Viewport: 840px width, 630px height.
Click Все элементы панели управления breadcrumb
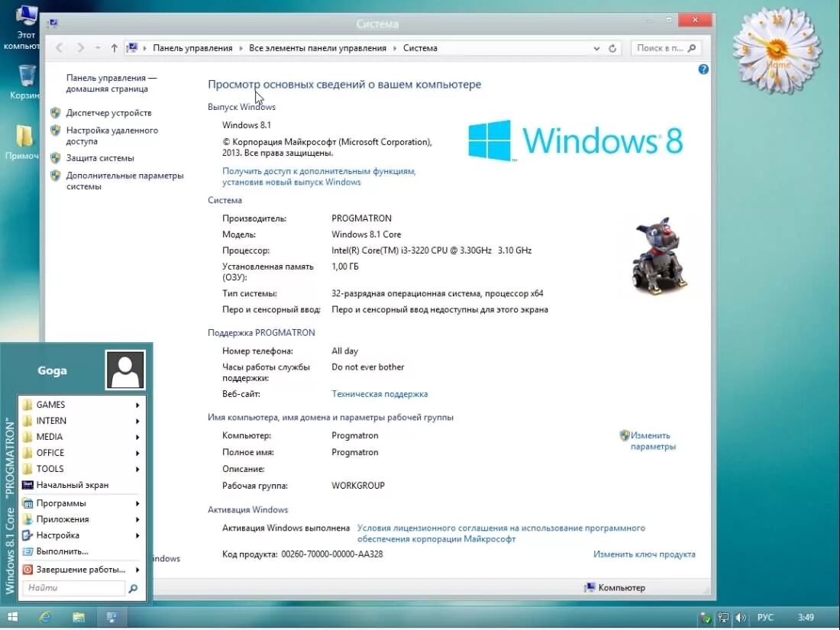318,48
